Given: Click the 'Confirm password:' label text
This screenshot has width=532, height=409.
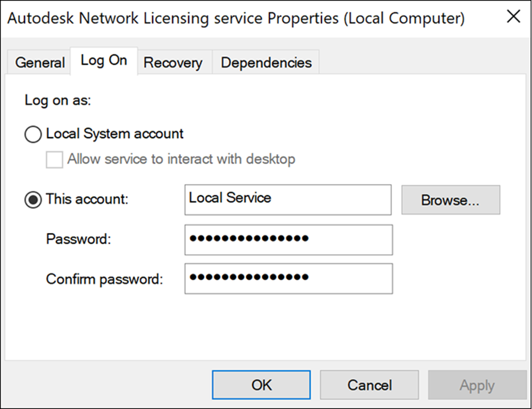Looking at the screenshot, I should 104,279.
